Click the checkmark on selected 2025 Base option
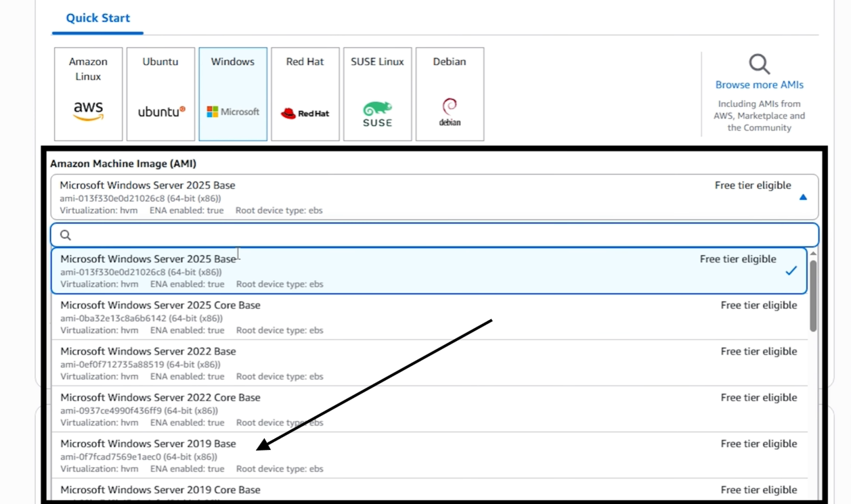 [x=791, y=271]
